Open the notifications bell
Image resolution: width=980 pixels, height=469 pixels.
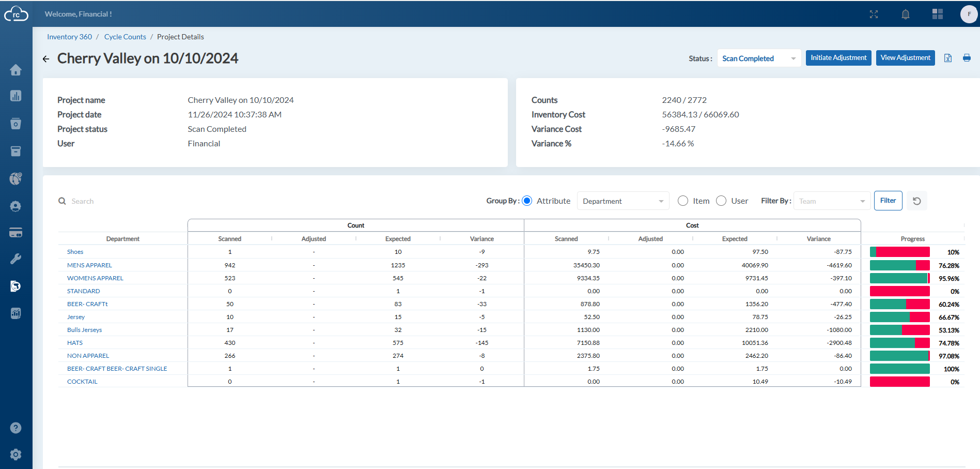905,14
